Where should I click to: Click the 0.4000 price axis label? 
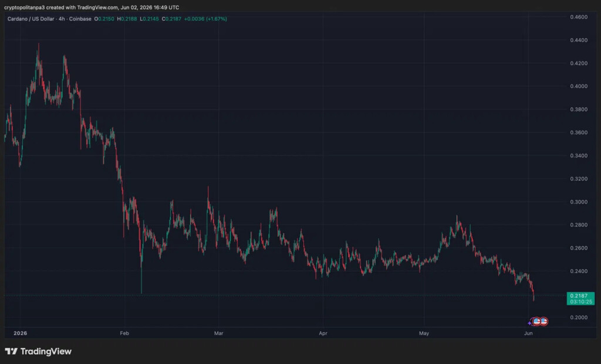578,86
